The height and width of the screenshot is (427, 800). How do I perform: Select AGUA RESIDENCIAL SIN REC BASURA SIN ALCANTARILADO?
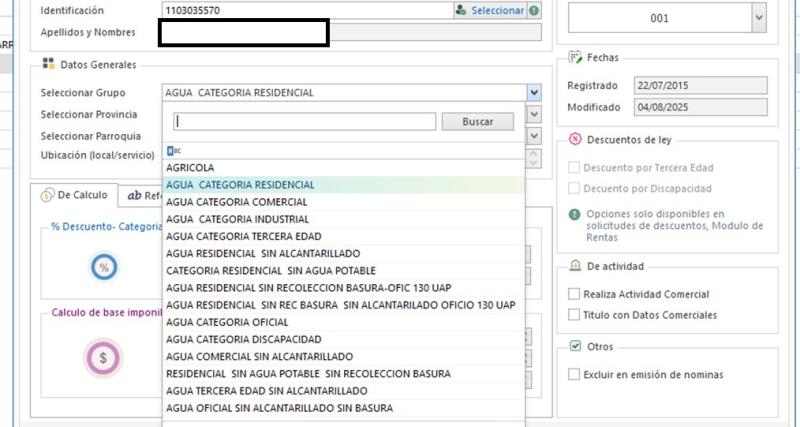(x=343, y=305)
